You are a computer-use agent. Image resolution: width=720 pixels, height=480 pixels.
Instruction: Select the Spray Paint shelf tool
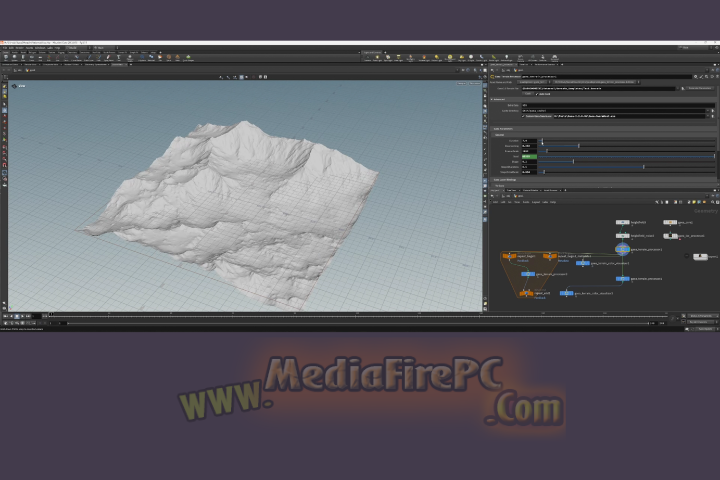click(108, 57)
